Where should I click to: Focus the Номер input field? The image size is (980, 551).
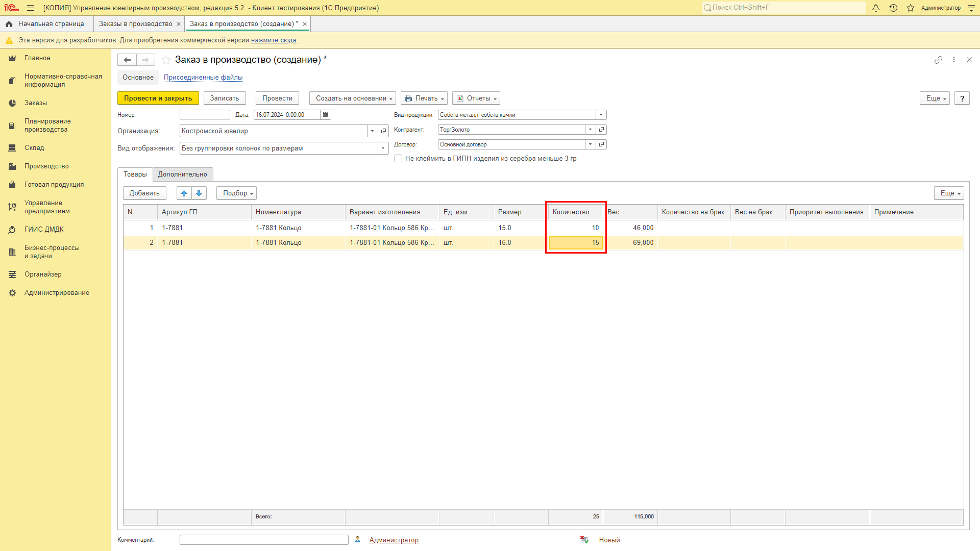point(205,115)
